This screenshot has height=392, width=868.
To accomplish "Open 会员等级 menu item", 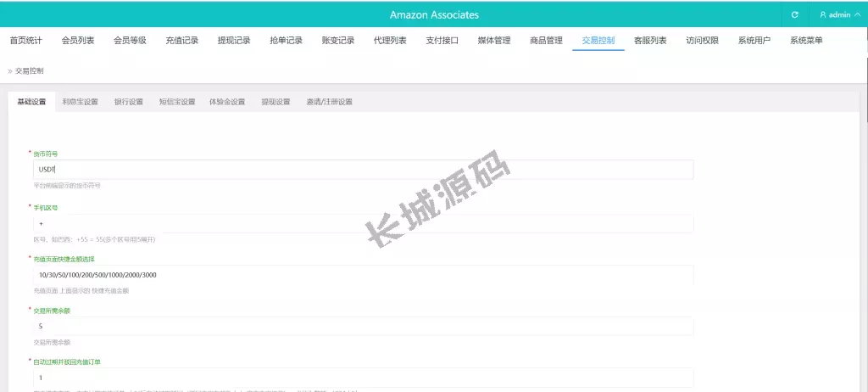I will pos(130,41).
